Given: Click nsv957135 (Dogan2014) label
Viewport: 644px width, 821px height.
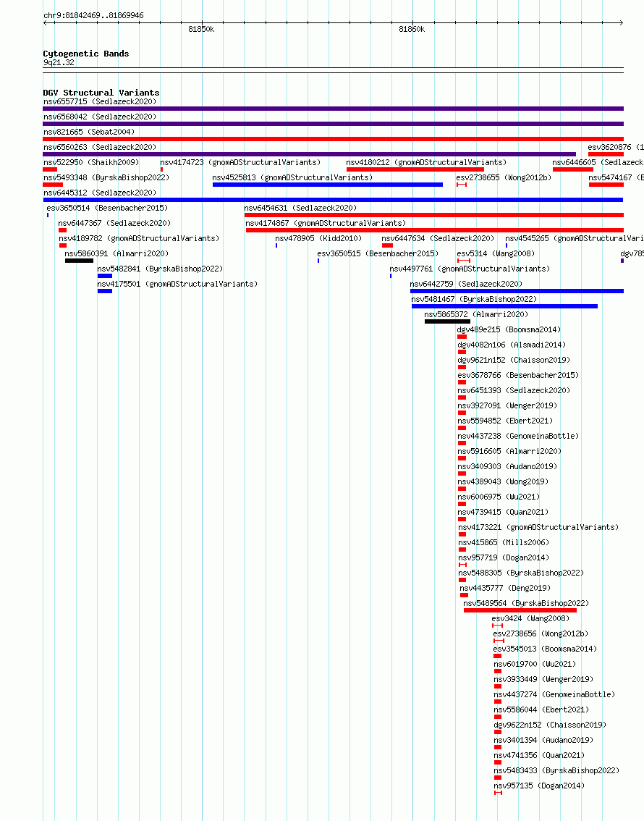Looking at the screenshot, I should tap(539, 785).
